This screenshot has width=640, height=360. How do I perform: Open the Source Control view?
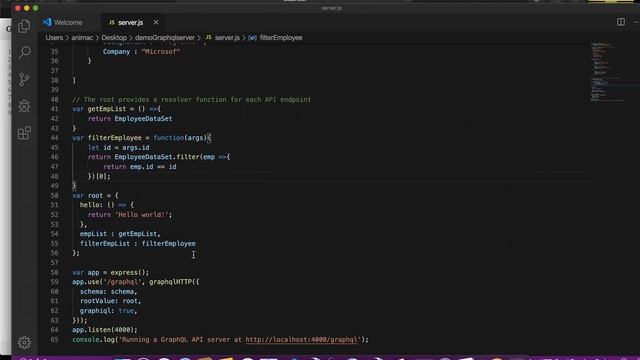pyautogui.click(x=24, y=79)
